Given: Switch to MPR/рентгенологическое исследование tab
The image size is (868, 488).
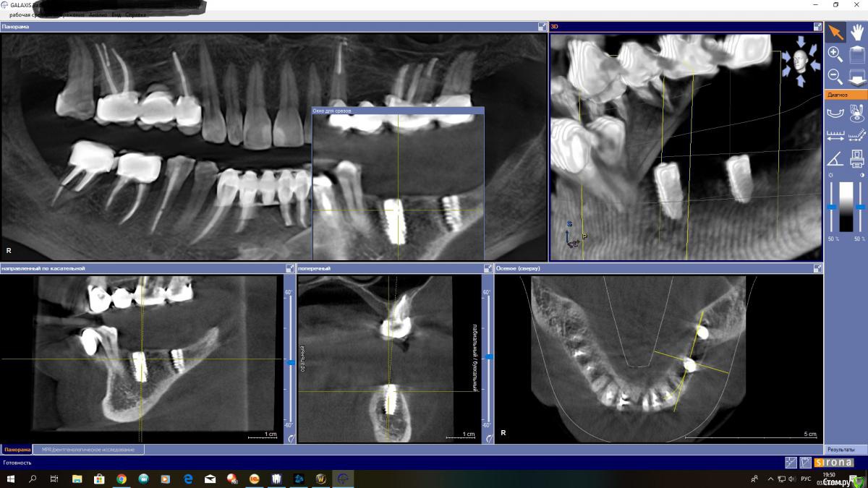Looking at the screenshot, I should click(x=88, y=449).
